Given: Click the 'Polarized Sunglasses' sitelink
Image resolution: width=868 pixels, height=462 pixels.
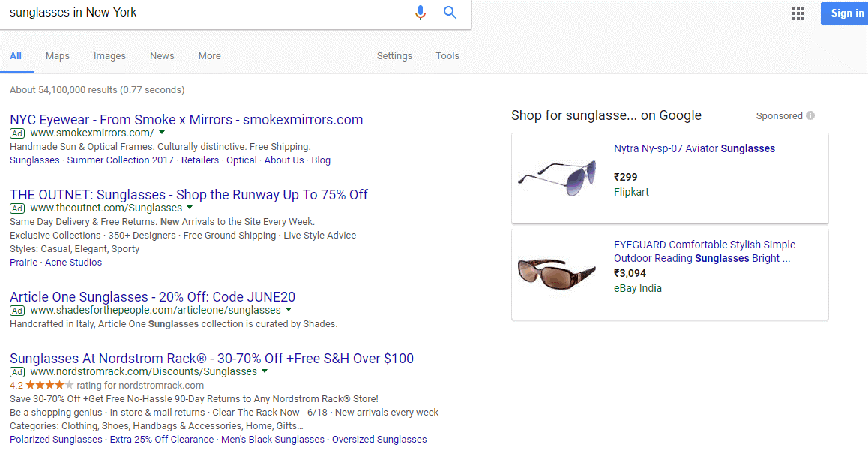Looking at the screenshot, I should [x=56, y=439].
